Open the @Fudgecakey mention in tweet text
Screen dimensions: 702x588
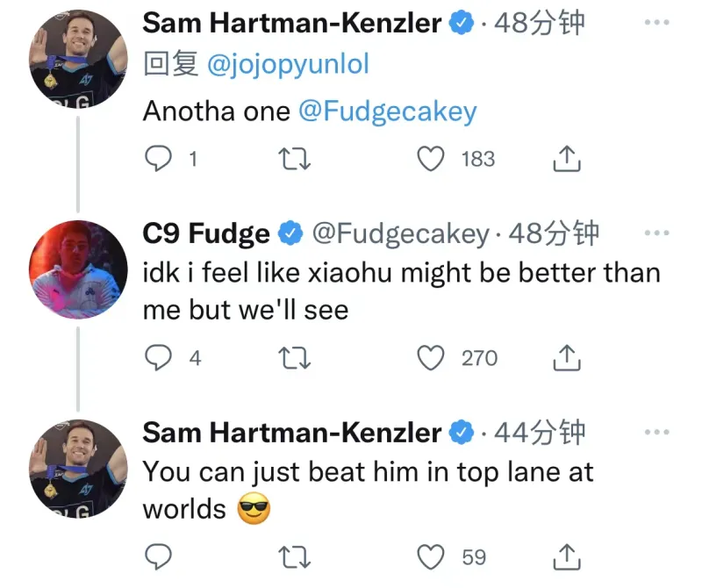coord(388,111)
